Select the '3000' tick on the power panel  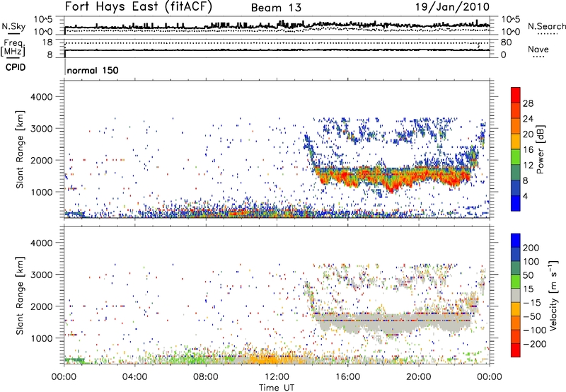pos(41,129)
